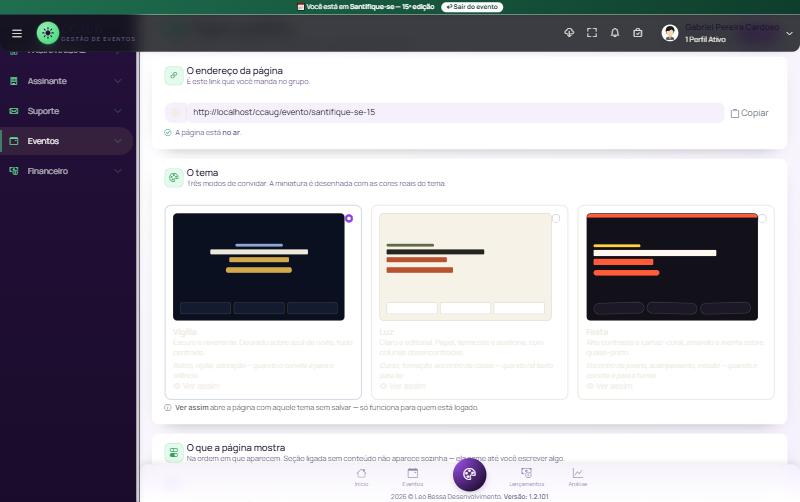The width and height of the screenshot is (800, 502).
Task: Click 'Ver assim' link under Luz theme
Action: (403, 386)
